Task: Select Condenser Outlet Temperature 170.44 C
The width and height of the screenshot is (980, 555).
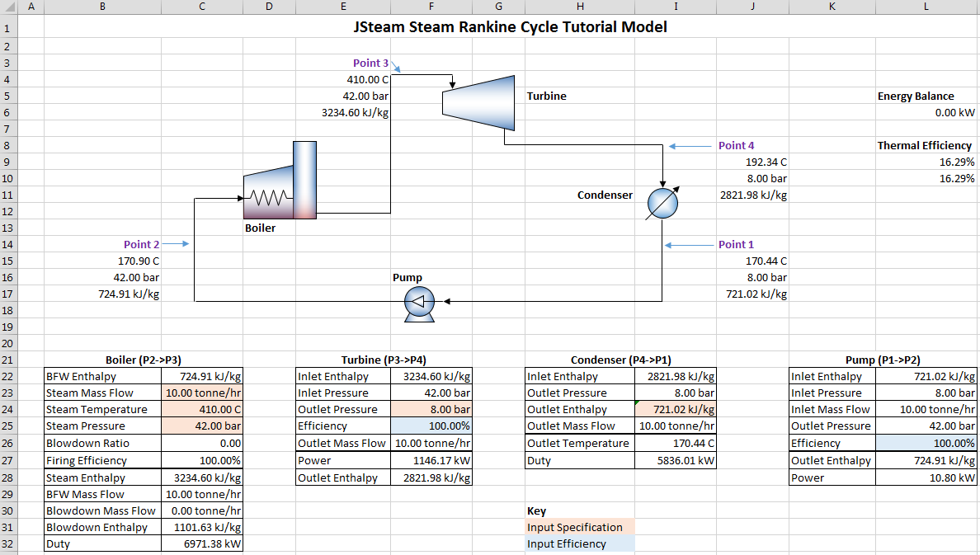Action: [676, 443]
